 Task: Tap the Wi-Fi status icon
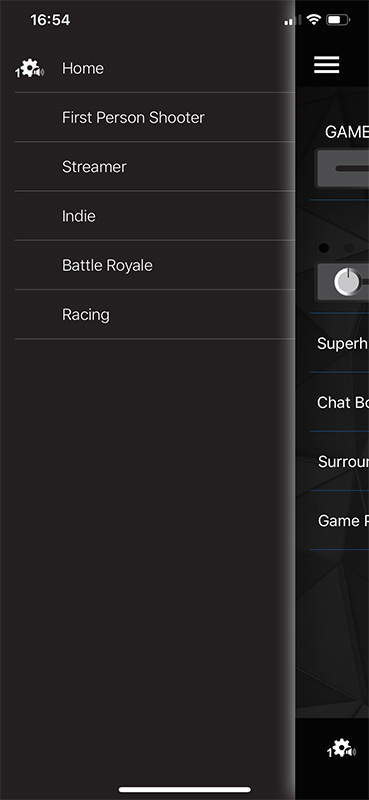coord(314,20)
